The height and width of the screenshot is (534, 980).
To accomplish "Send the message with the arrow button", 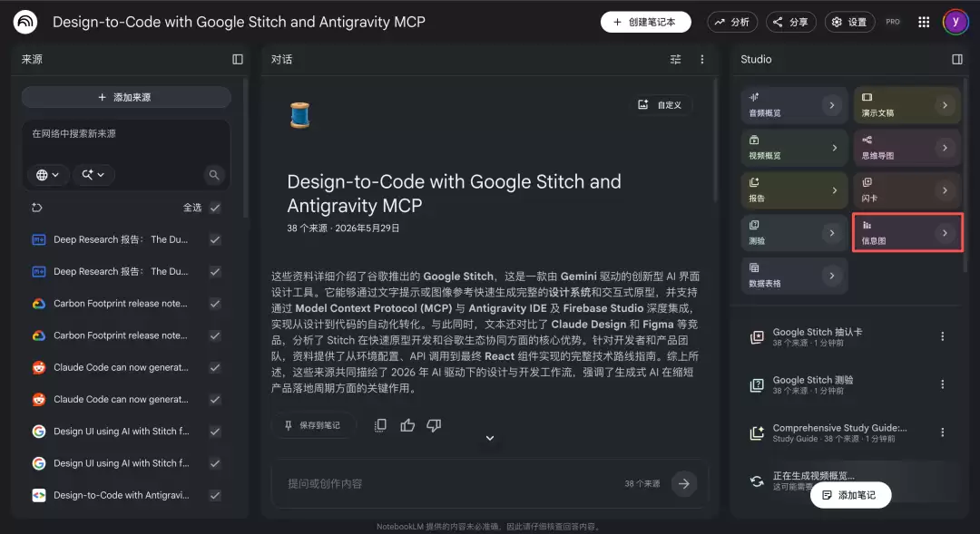I will [684, 483].
